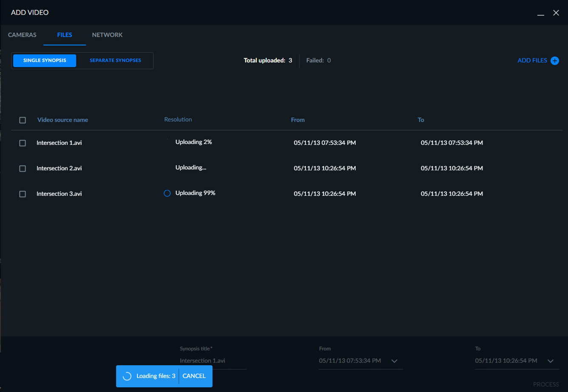The image size is (568, 392).
Task: Switch to the Network tab
Action: click(107, 35)
